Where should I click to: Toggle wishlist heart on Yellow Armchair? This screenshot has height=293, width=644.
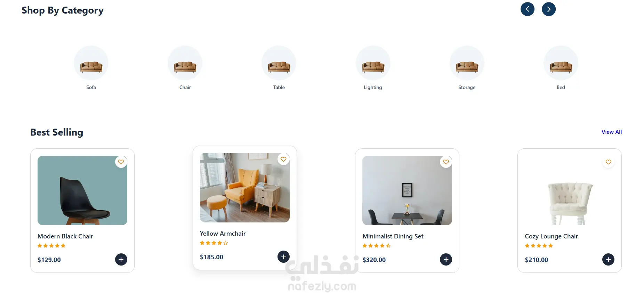click(283, 159)
